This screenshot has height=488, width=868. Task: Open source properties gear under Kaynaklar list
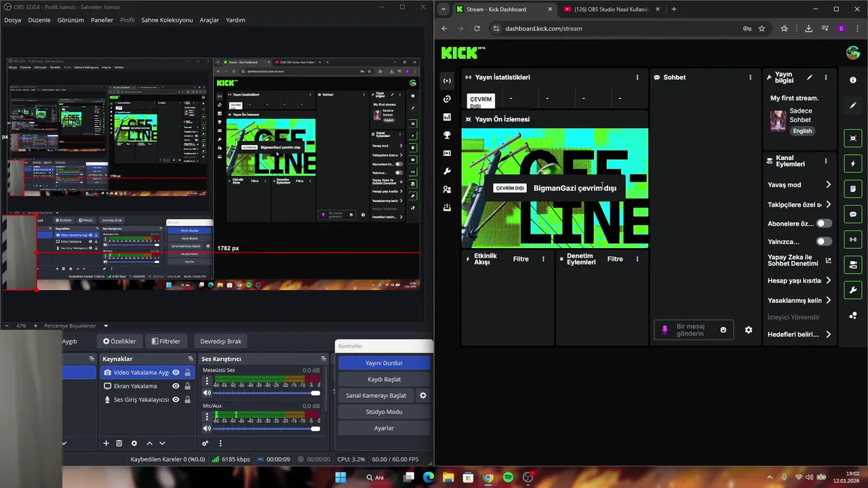point(134,443)
